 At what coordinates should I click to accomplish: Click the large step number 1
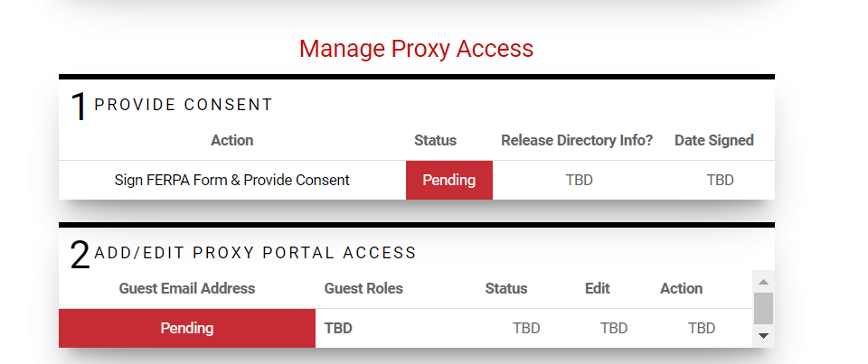79,107
